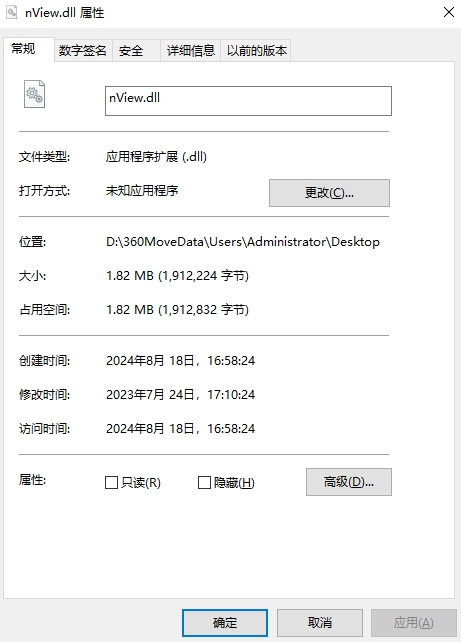This screenshot has width=461, height=642.
Task: Click the large DLL gear file icon
Action: pos(34,94)
